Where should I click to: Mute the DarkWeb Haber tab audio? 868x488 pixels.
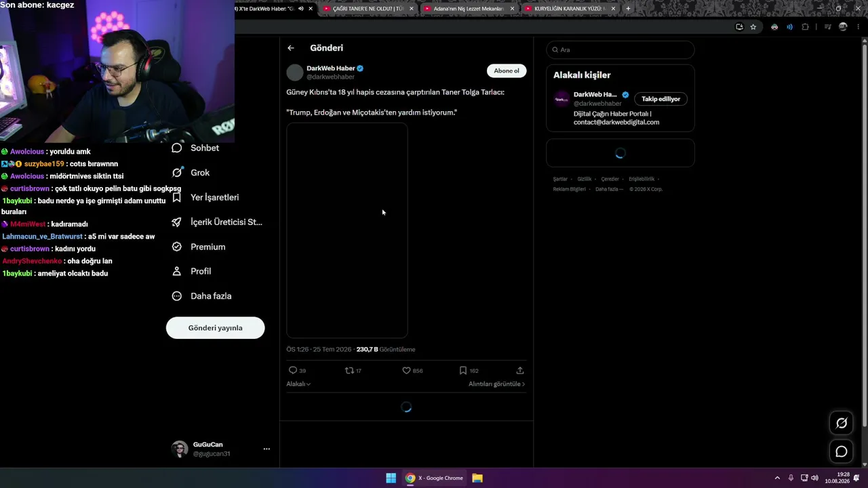pos(300,9)
